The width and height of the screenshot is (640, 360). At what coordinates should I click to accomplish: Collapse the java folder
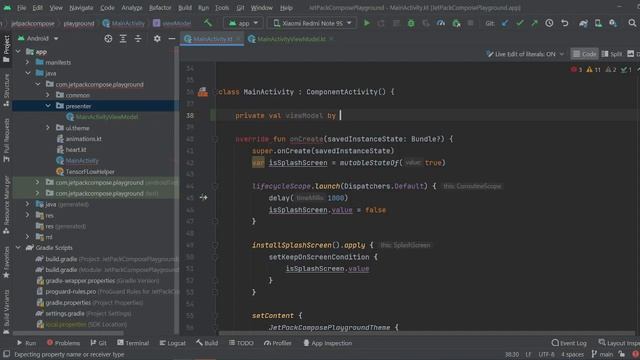(x=28, y=73)
